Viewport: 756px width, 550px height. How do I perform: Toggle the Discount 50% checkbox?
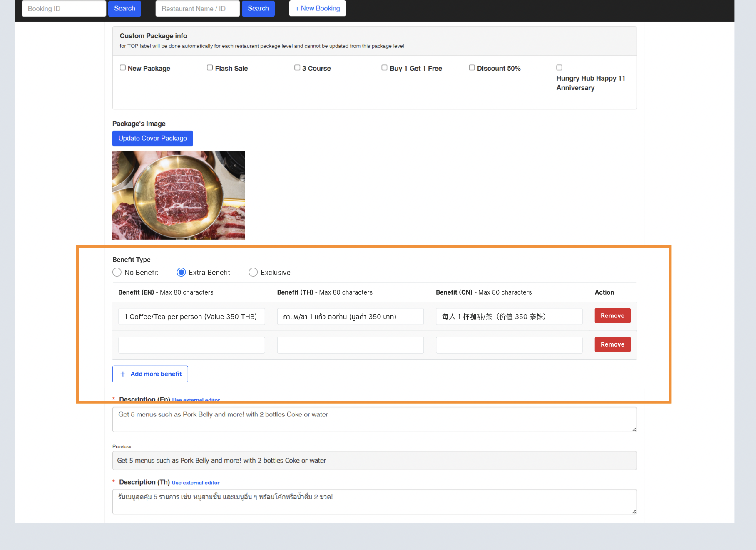click(x=472, y=68)
